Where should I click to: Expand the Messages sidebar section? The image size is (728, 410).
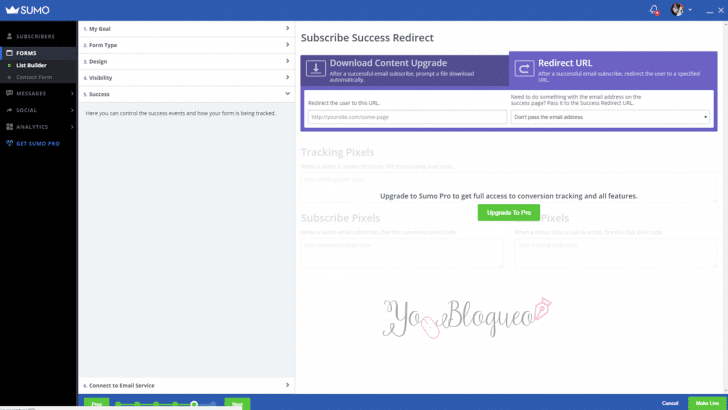[38, 93]
